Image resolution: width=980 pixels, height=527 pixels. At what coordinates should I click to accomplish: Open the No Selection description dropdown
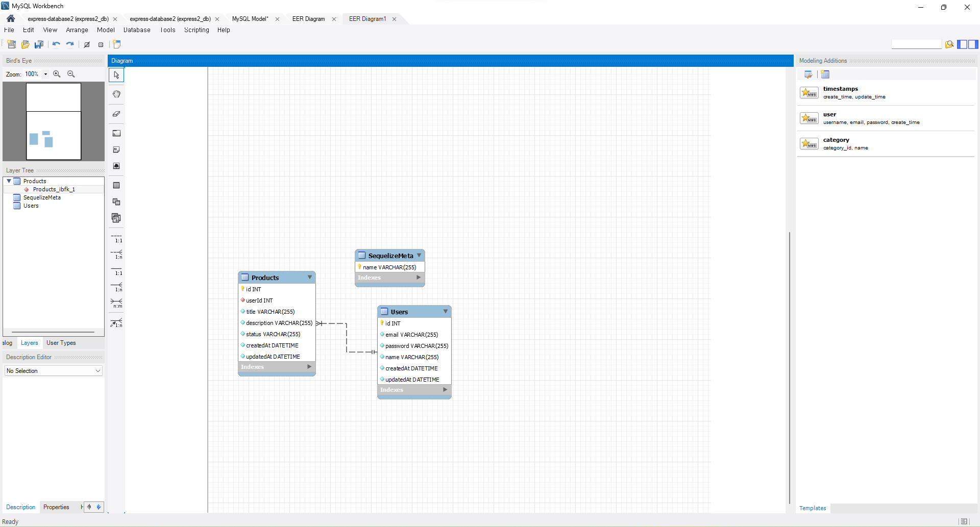[x=54, y=371]
